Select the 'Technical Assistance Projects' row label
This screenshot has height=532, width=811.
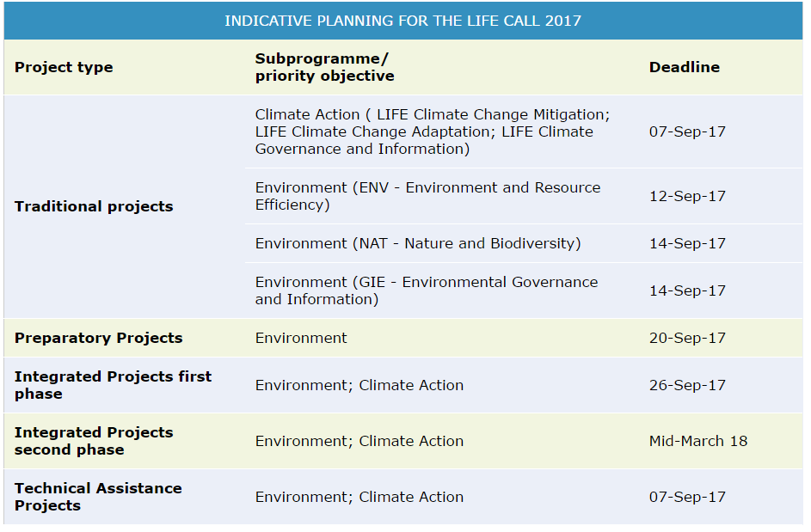point(98,497)
